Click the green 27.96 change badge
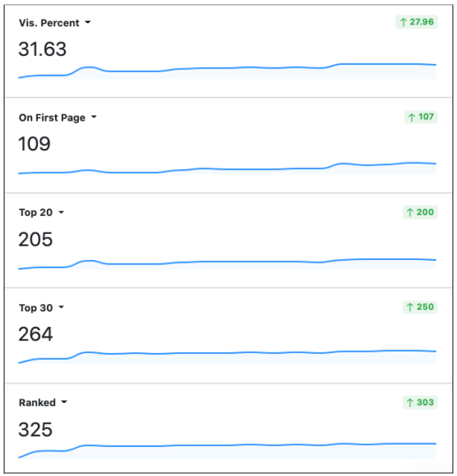Screen dimensions: 457x476 (416, 22)
